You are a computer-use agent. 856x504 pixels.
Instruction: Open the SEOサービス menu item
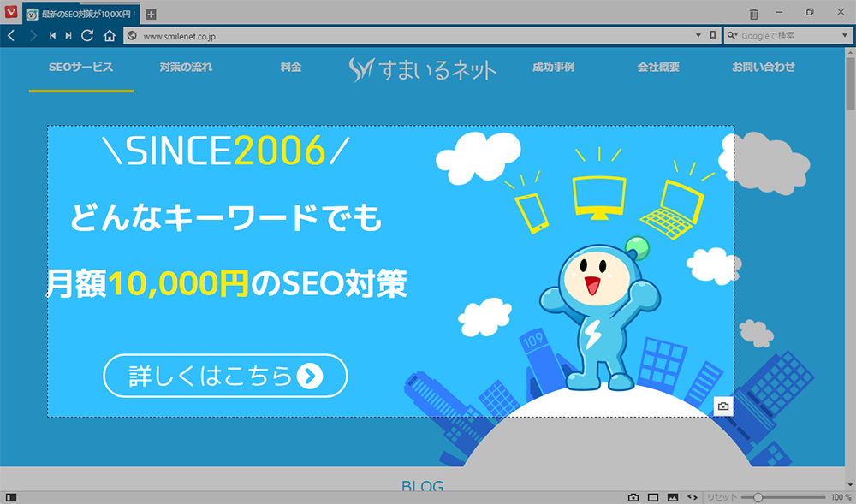[x=80, y=67]
